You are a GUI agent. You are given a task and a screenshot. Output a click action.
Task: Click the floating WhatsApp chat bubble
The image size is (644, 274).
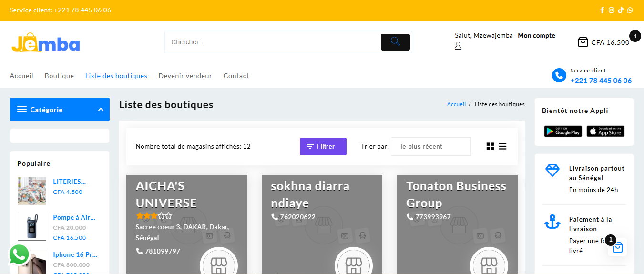pos(19,254)
